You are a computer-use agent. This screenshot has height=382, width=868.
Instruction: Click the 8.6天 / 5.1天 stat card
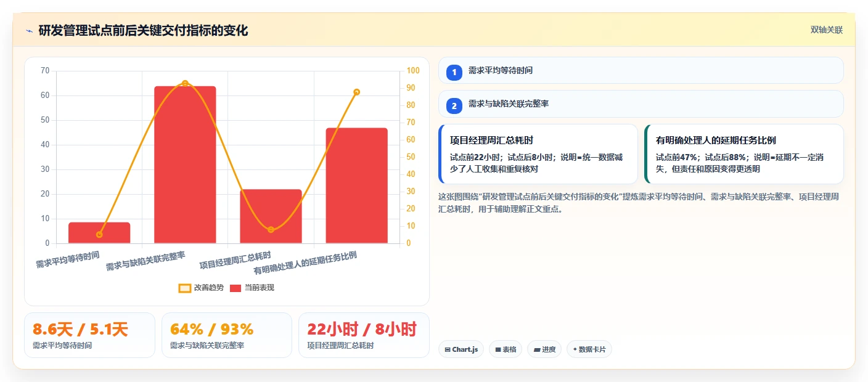(89, 335)
